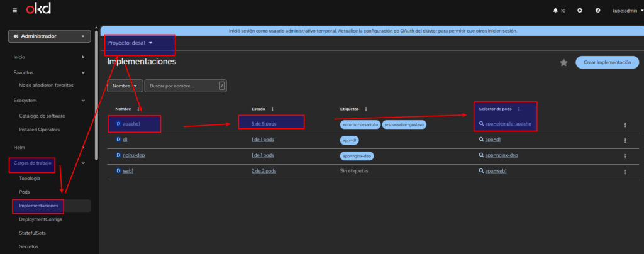Open the notifications bell
Image resolution: width=644 pixels, height=254 pixels.
[x=541, y=11]
